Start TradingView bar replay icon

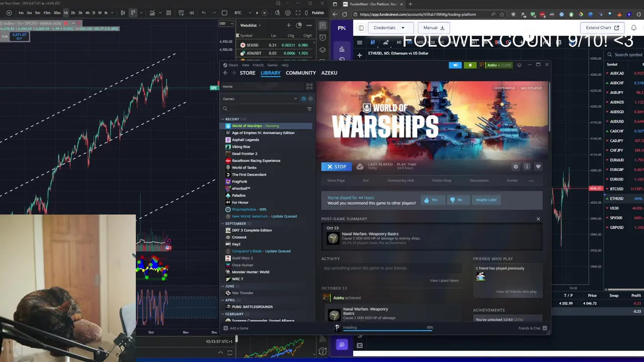(192, 13)
